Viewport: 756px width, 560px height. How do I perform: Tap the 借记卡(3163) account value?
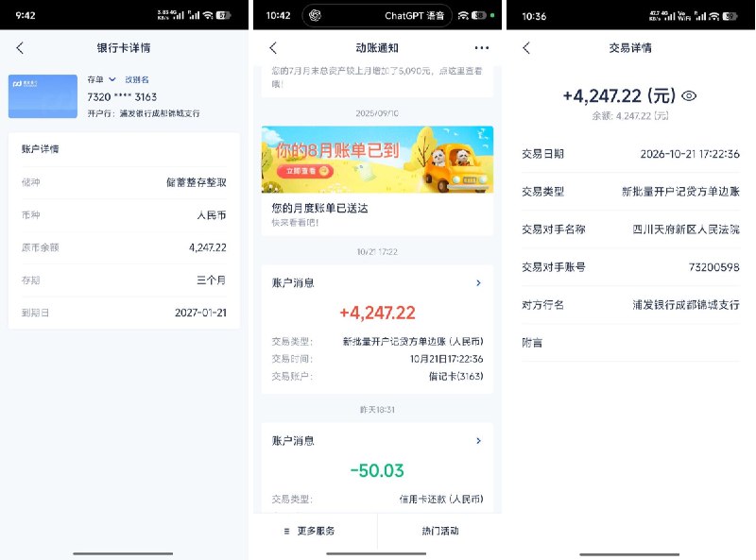(455, 376)
